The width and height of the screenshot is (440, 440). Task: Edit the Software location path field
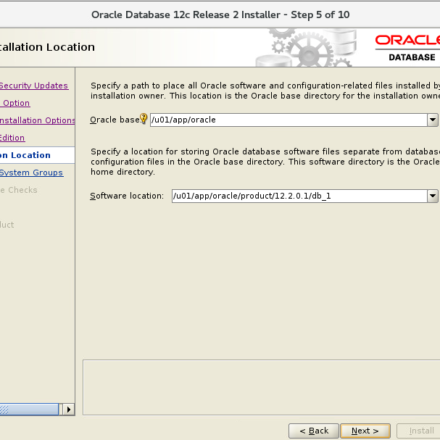[x=299, y=196]
